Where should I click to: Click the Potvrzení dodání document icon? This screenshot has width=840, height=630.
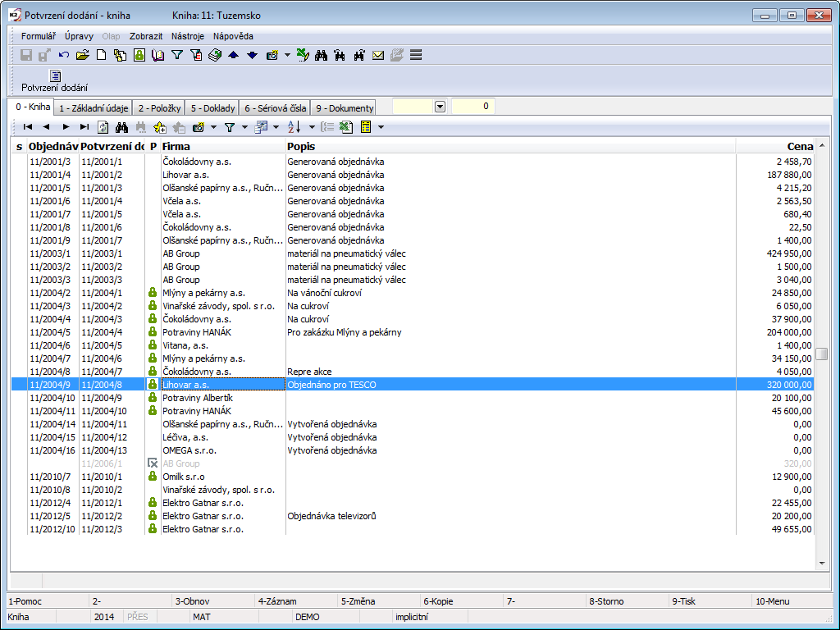click(54, 76)
